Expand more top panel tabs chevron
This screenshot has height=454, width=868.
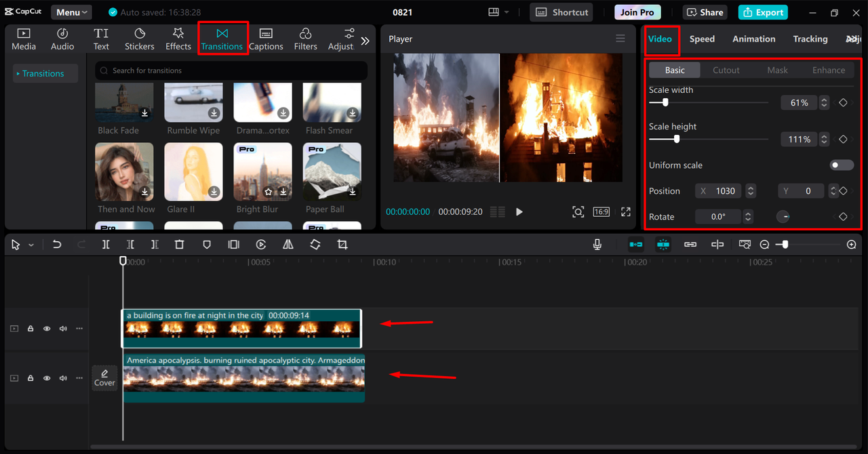365,41
